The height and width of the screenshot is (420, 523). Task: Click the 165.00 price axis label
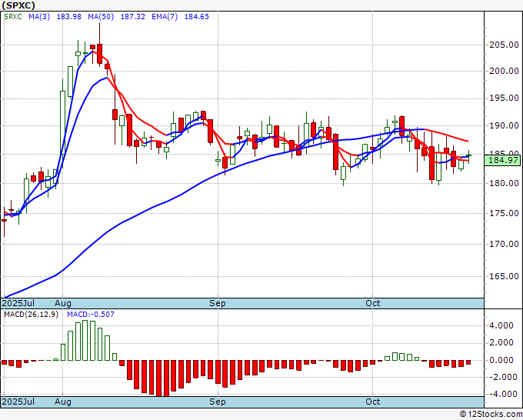pos(504,276)
